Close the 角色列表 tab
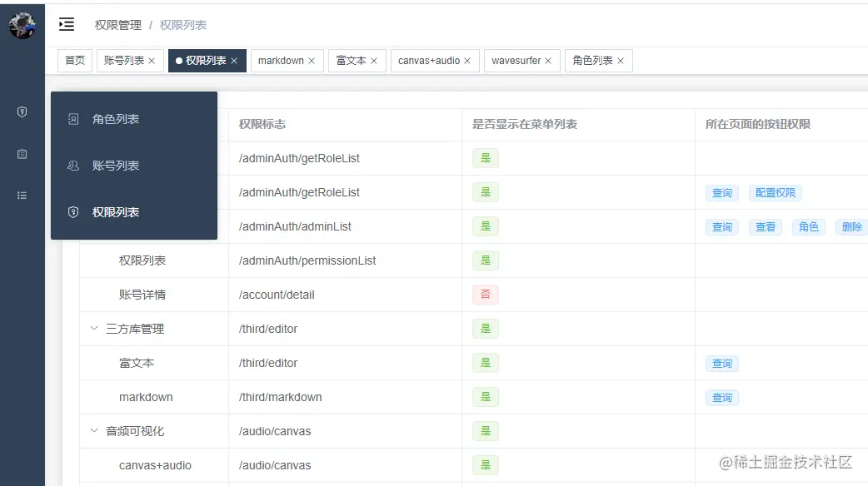Viewport: 868px width, 486px height. pos(621,61)
